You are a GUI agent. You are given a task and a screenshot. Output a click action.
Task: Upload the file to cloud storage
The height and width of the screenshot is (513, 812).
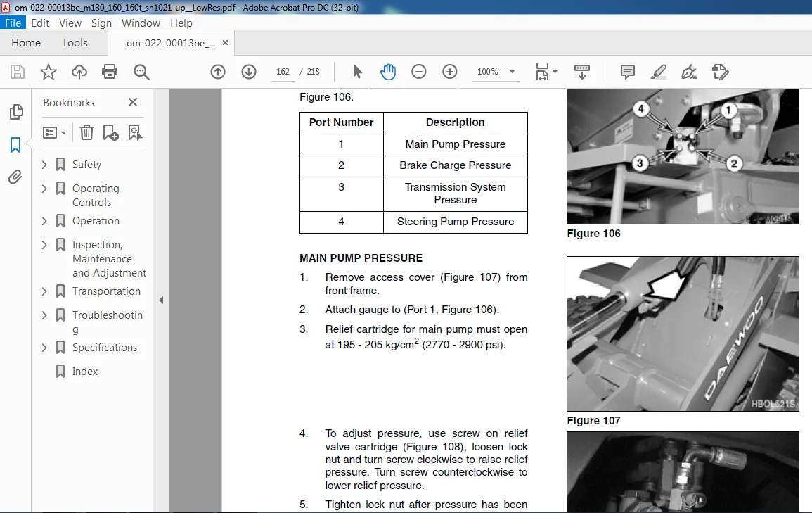[x=79, y=72]
